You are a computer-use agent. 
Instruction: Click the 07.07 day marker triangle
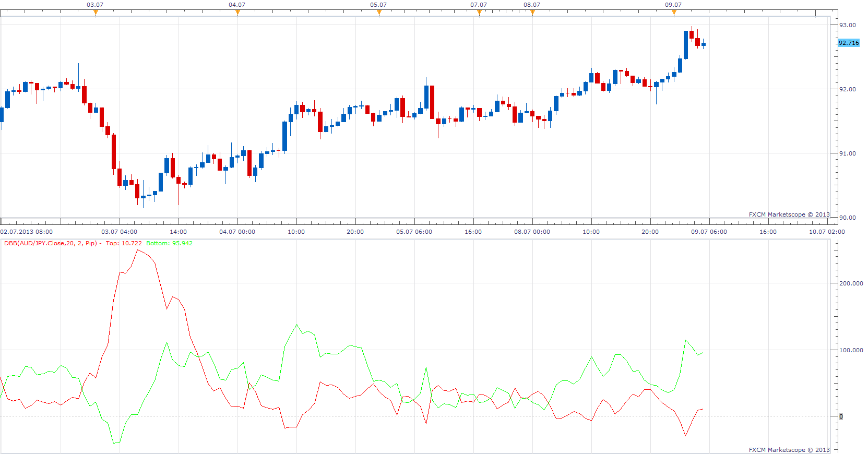tap(479, 13)
